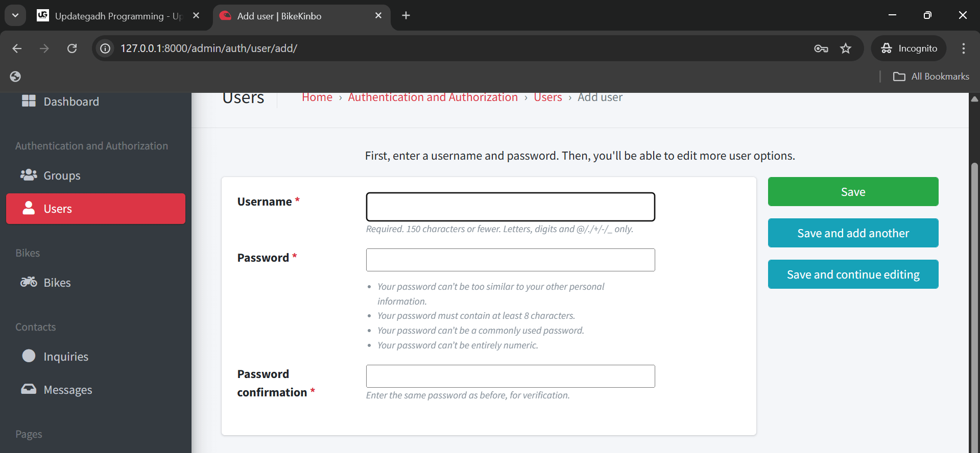980x453 pixels.
Task: Open a new browser tab
Action: pyautogui.click(x=406, y=16)
